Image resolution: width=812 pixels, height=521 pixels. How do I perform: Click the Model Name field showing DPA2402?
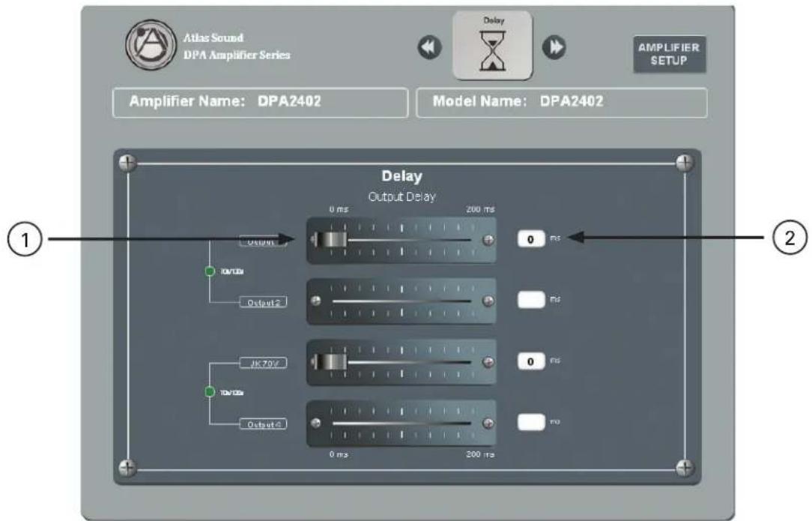pos(562,102)
